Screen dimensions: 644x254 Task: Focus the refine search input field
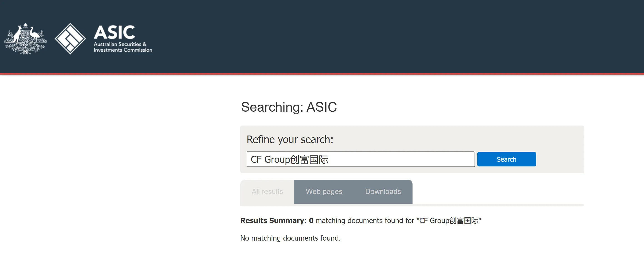(x=361, y=159)
